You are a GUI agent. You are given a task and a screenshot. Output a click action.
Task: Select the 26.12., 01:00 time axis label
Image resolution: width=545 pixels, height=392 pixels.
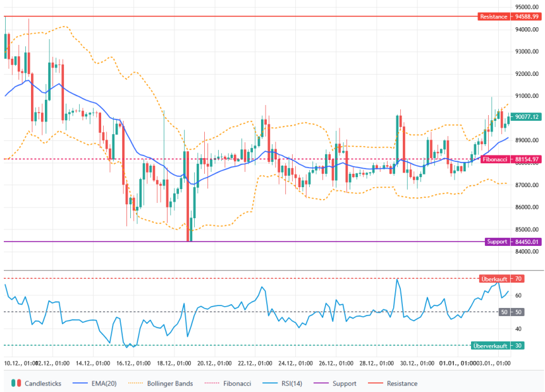[x=336, y=364]
